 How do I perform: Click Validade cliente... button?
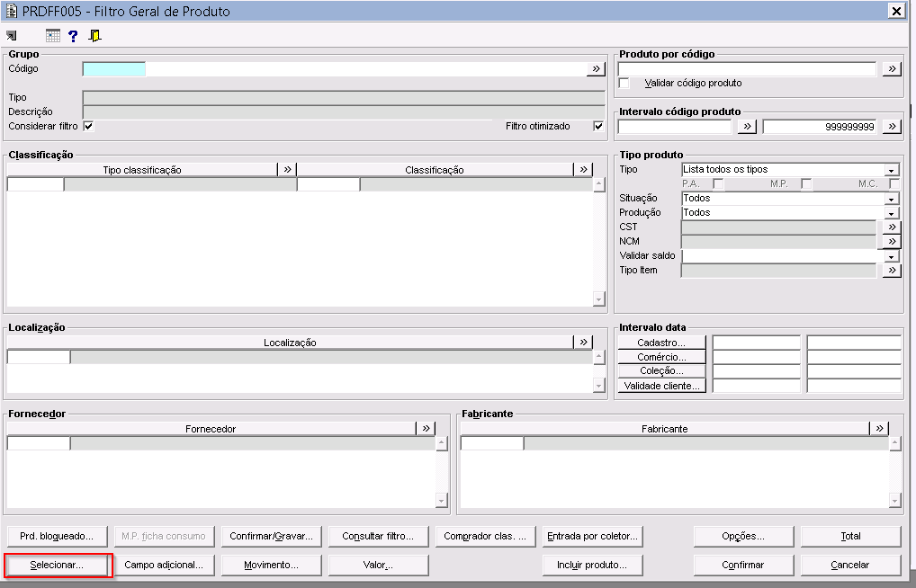pos(662,386)
